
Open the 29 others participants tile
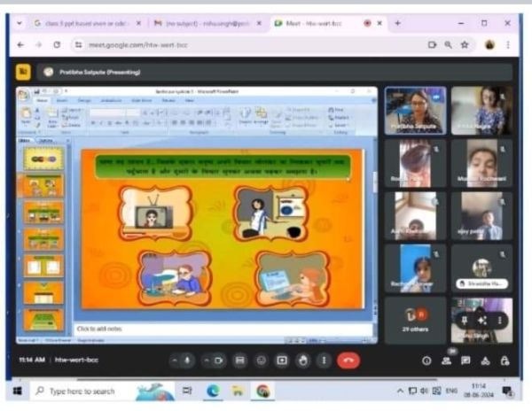tap(415, 320)
